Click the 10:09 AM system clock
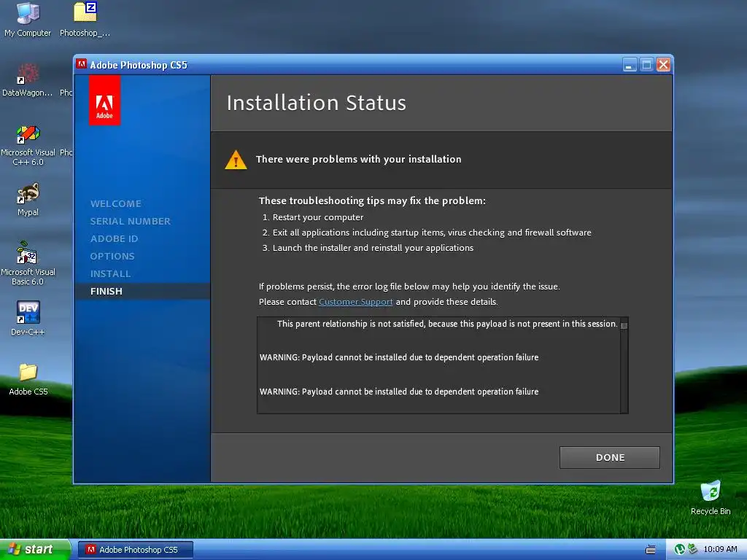Image resolution: width=747 pixels, height=560 pixels. [x=720, y=550]
